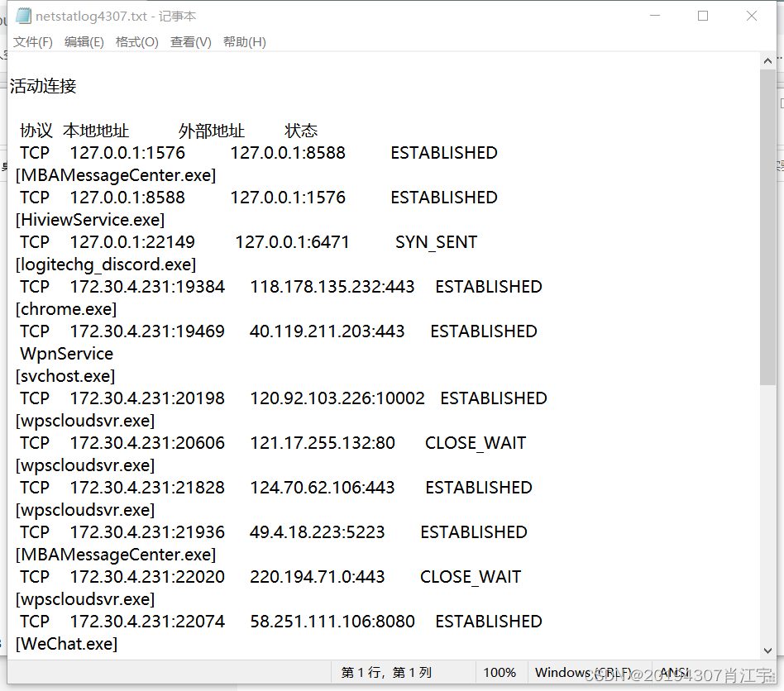Click address 220.194.71.0:443
The height and width of the screenshot is (691, 784).
pyautogui.click(x=317, y=577)
